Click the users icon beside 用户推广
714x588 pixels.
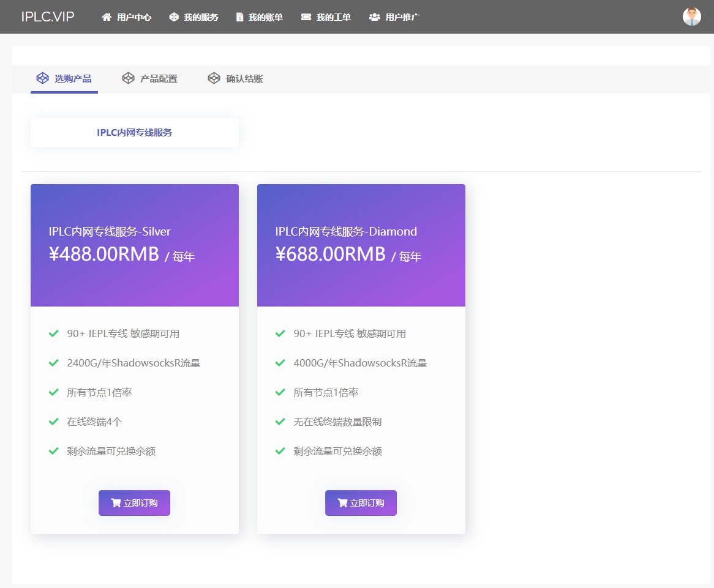click(374, 17)
